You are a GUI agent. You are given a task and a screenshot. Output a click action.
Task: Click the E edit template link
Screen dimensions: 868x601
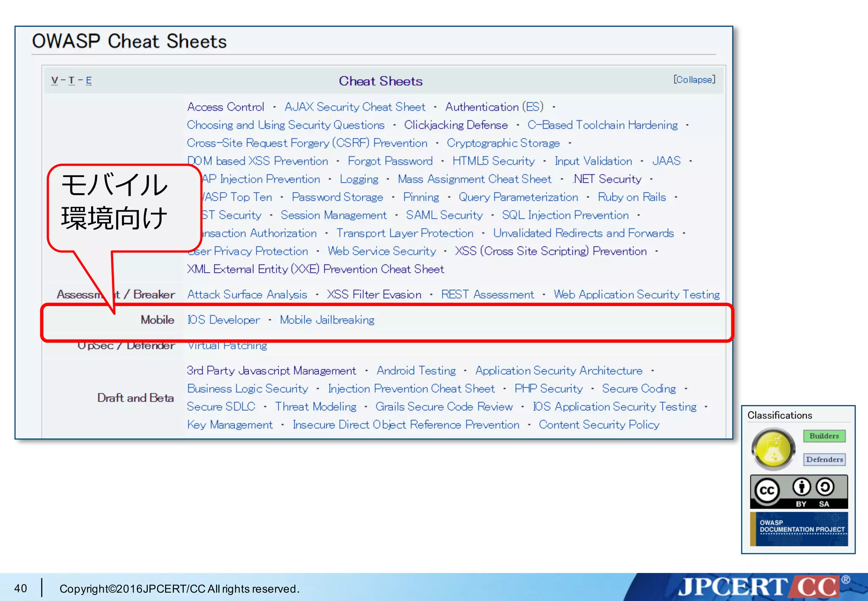[x=89, y=80]
